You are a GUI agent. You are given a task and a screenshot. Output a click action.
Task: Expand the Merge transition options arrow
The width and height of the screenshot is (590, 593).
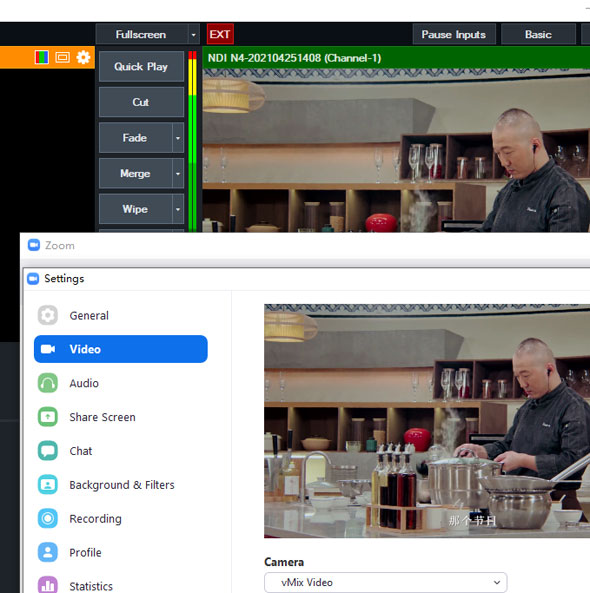tap(178, 174)
